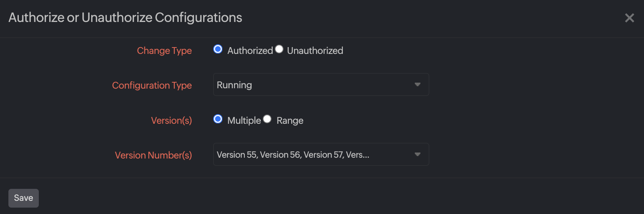Click the selected Running value text
Image resolution: width=644 pixels, height=214 pixels.
(234, 85)
